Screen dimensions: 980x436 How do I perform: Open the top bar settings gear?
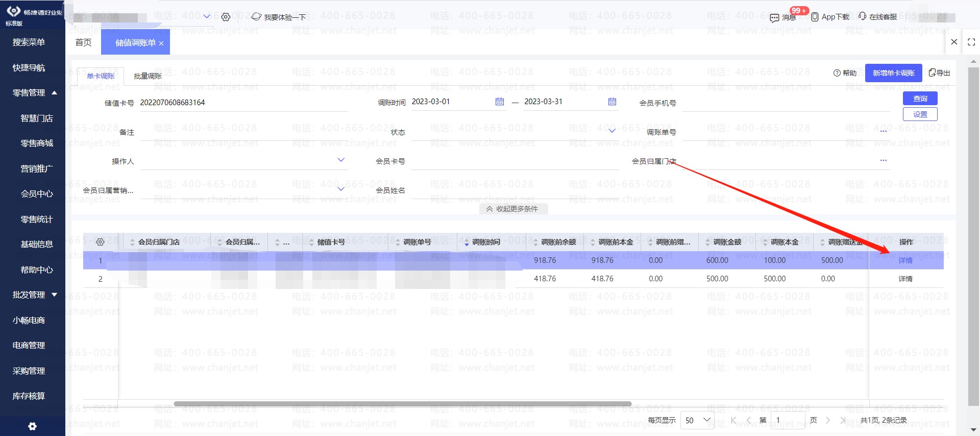click(226, 17)
